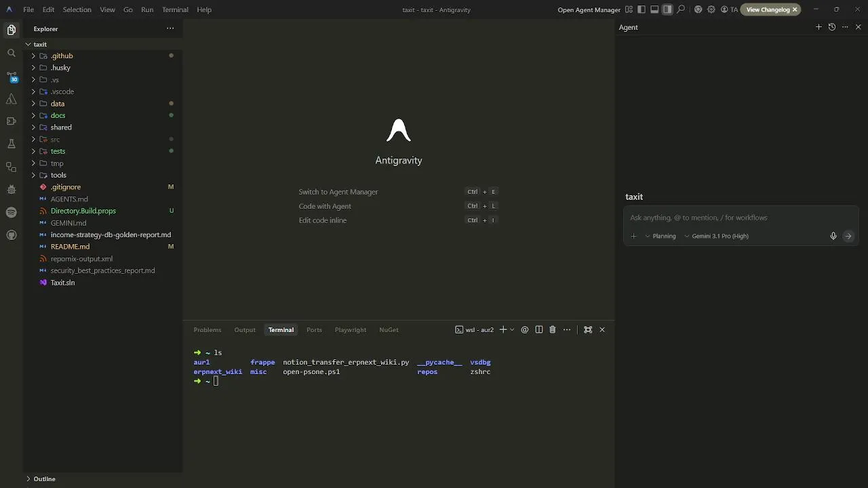The width and height of the screenshot is (868, 488).
Task: Open the Help menu
Action: click(204, 9)
